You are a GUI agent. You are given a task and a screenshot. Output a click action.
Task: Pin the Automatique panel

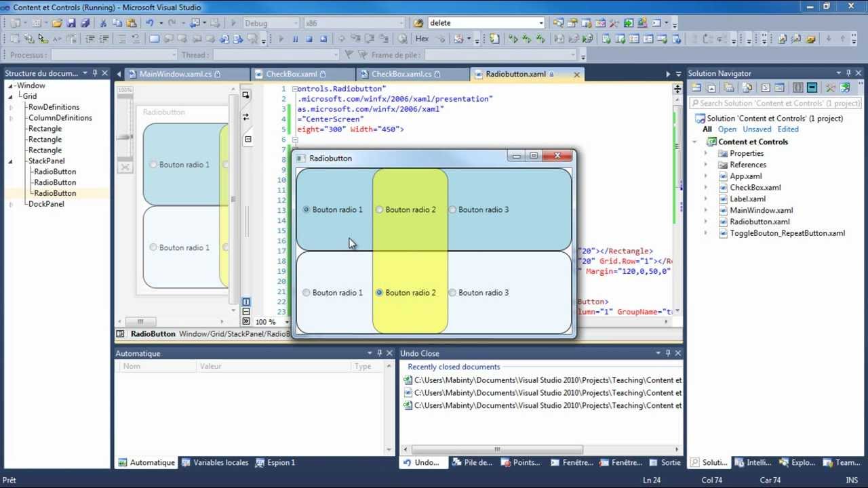pyautogui.click(x=380, y=353)
